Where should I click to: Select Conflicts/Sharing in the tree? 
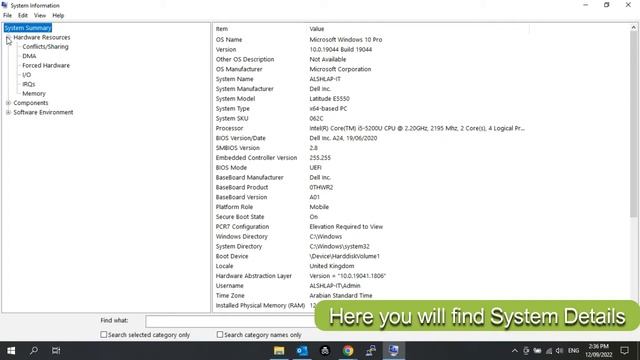[x=45, y=47]
